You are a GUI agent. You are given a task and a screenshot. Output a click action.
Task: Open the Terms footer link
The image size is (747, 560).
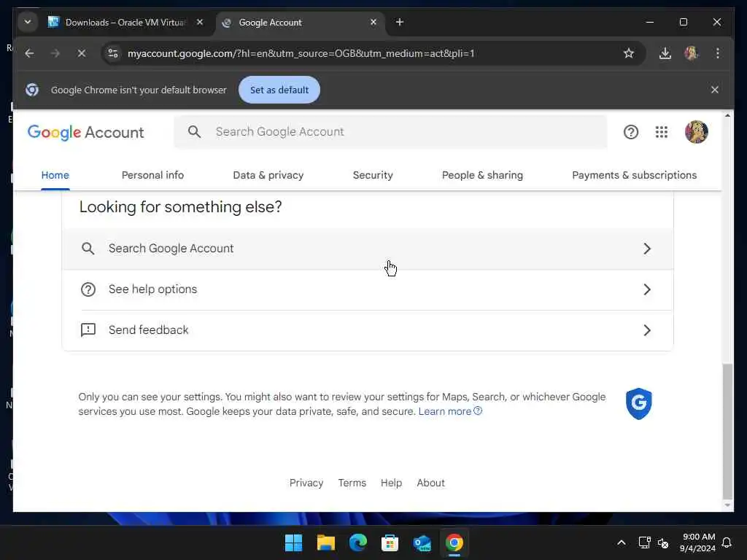(352, 483)
